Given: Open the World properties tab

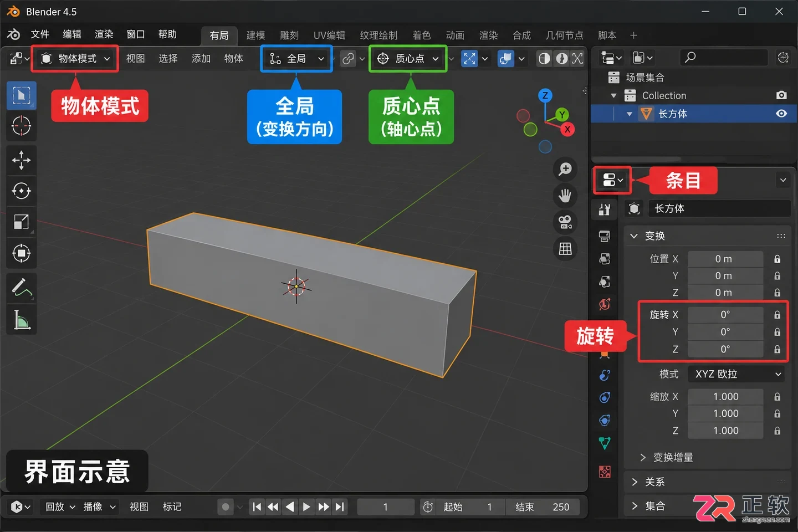Looking at the screenshot, I should (x=605, y=304).
